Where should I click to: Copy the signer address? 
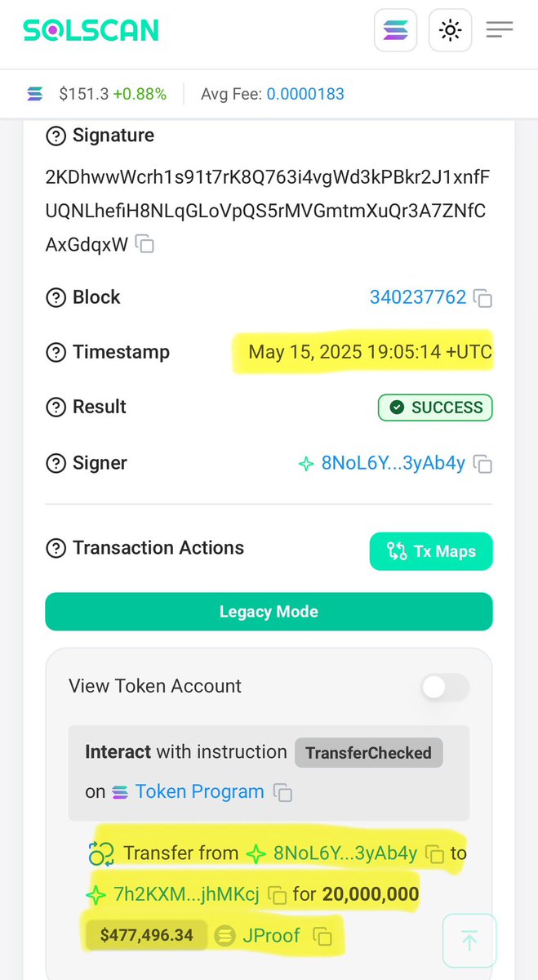[483, 465]
